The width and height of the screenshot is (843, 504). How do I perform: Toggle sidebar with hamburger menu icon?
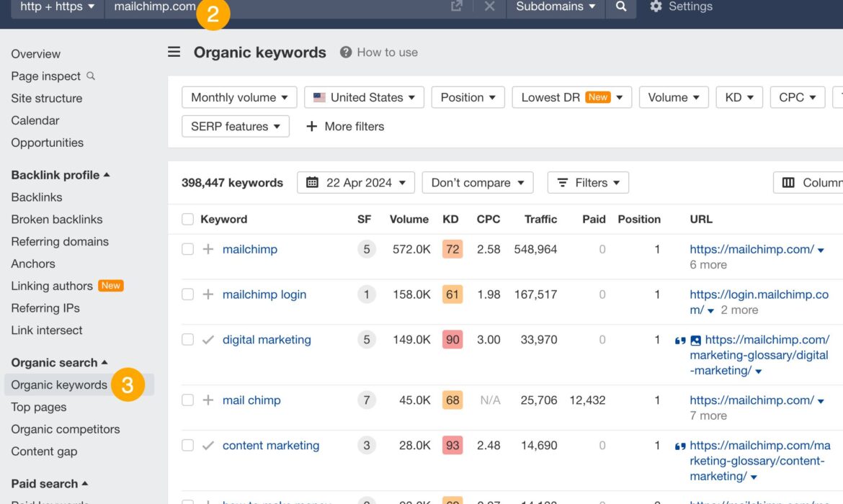pyautogui.click(x=174, y=52)
